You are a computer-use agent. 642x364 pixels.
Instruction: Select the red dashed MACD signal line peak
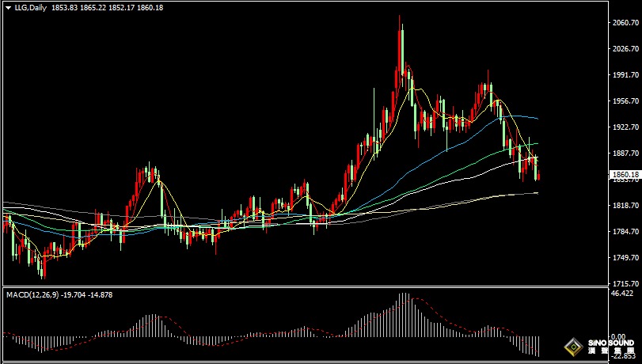415,299
